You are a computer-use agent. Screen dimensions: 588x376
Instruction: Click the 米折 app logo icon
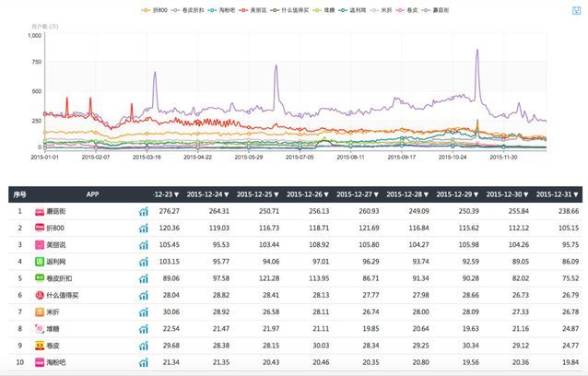(x=40, y=311)
